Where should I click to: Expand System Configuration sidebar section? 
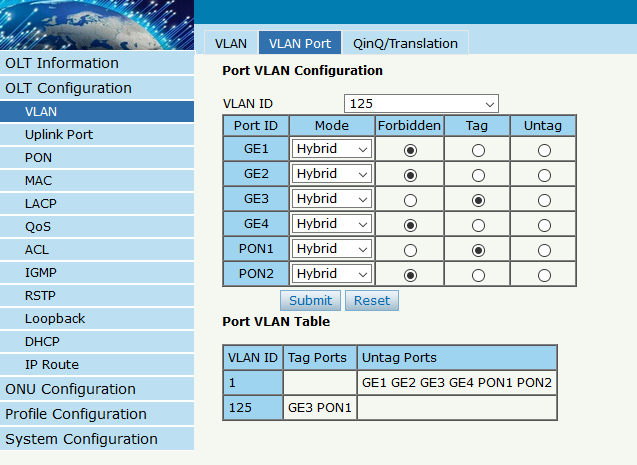pyautogui.click(x=97, y=439)
